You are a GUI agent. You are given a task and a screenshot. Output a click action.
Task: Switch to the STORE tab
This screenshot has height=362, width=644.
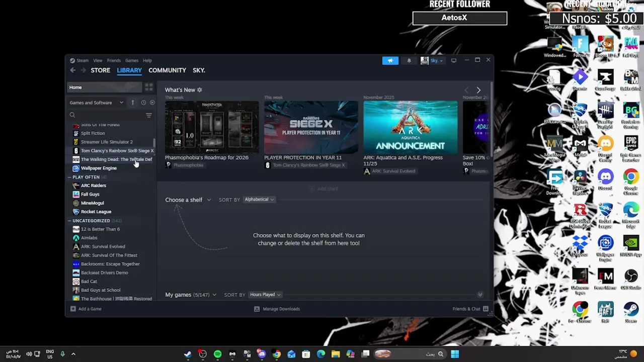click(100, 70)
